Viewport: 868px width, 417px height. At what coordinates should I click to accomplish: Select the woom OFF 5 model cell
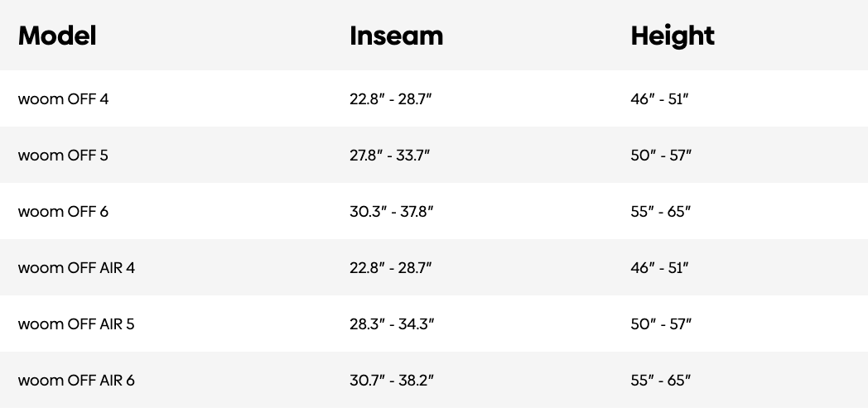click(x=63, y=156)
